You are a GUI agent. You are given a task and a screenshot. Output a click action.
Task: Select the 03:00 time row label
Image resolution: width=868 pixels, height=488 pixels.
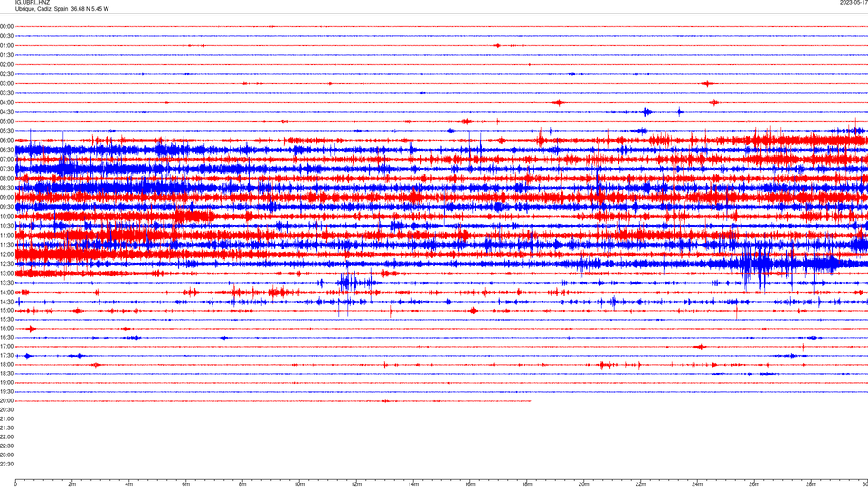(6, 83)
